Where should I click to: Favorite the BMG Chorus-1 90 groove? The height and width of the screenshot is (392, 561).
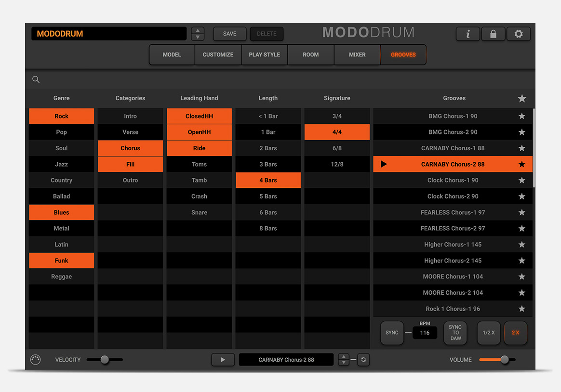coord(521,116)
